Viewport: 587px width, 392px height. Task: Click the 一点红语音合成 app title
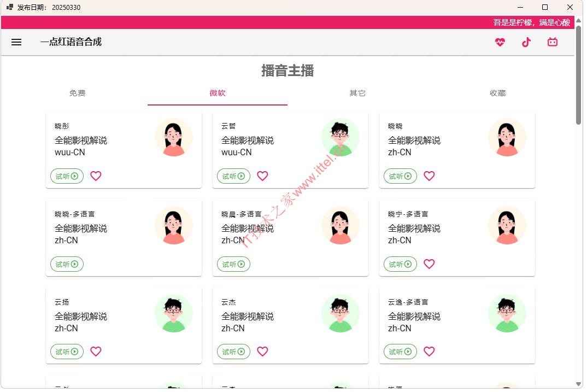pos(71,42)
